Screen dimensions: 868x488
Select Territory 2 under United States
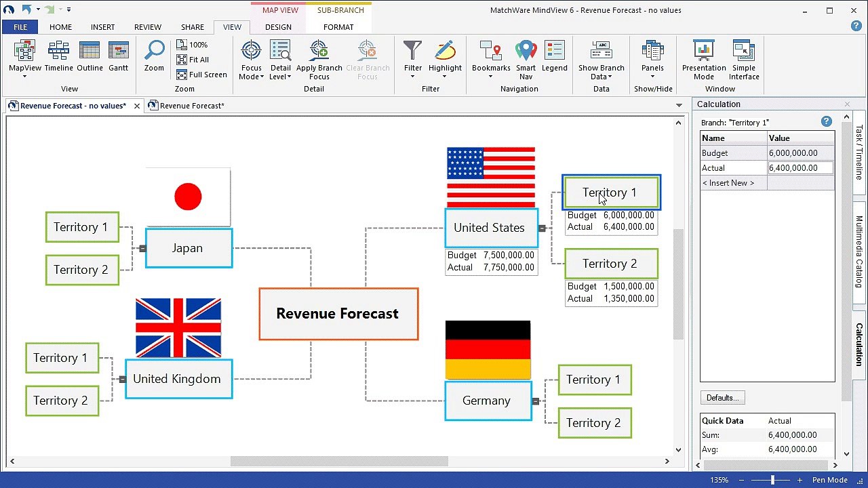(611, 264)
